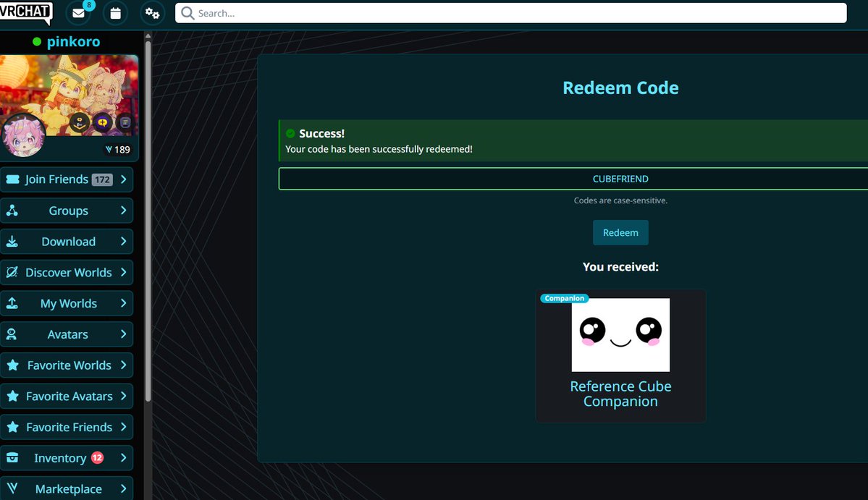Click the Reference Cube face thumbnail
The width and height of the screenshot is (868, 500).
620,334
